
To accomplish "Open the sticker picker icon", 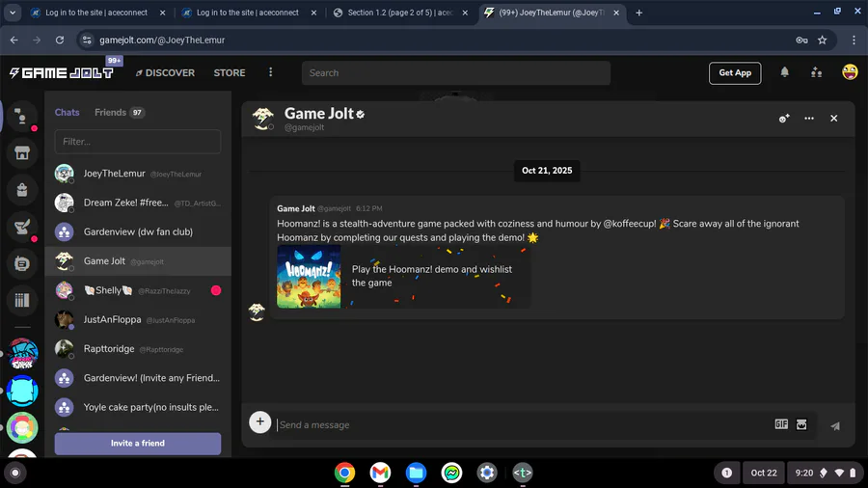I will (x=801, y=424).
